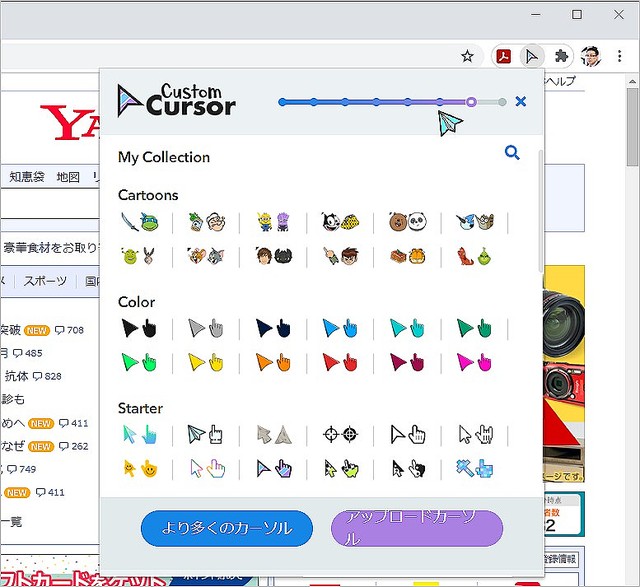Select the pixel Minecraft-style starter cursor

click(474, 469)
